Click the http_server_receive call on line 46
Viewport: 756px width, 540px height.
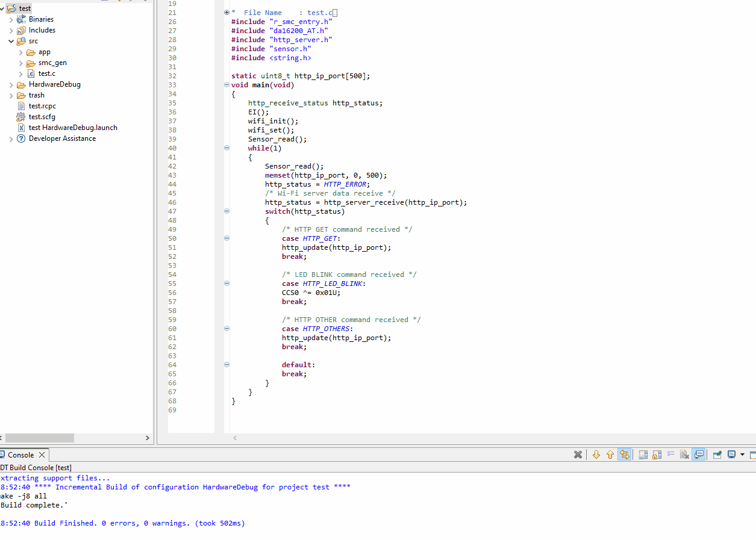(x=395, y=202)
